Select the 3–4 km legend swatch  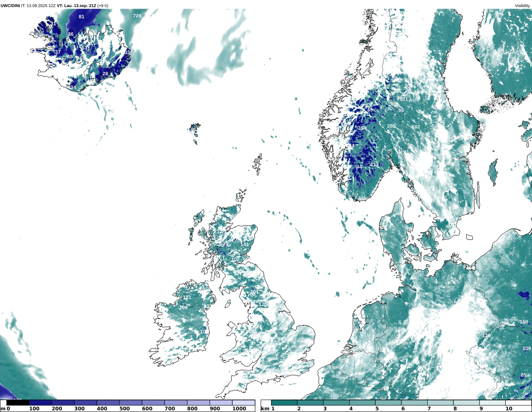click(336, 402)
